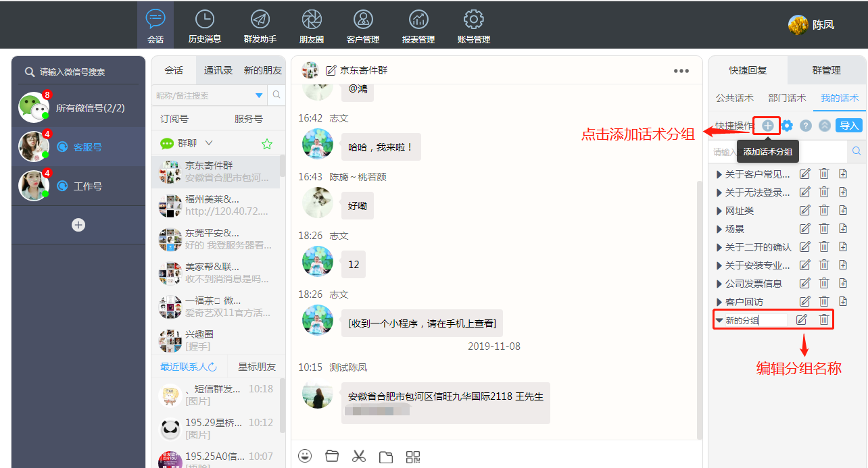Viewport: 868px width, 468px height.
Task: Expand the 网址类 group triangle
Action: coord(719,211)
